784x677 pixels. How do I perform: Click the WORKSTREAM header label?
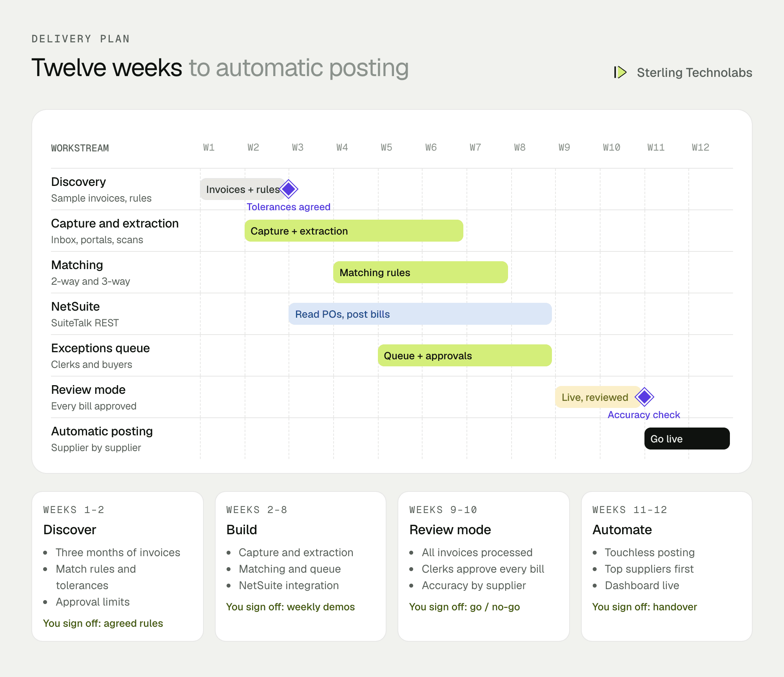point(80,148)
